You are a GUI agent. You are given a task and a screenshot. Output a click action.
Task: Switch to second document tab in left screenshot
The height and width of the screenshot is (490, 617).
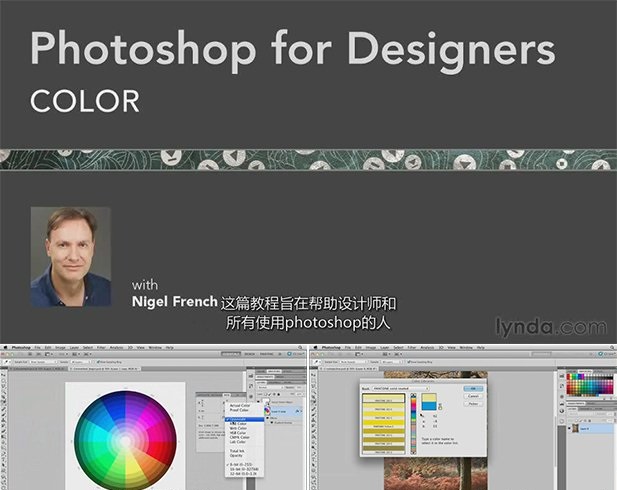pos(105,369)
